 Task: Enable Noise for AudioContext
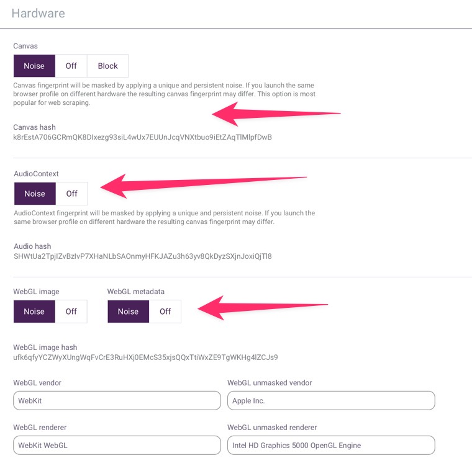click(x=35, y=194)
